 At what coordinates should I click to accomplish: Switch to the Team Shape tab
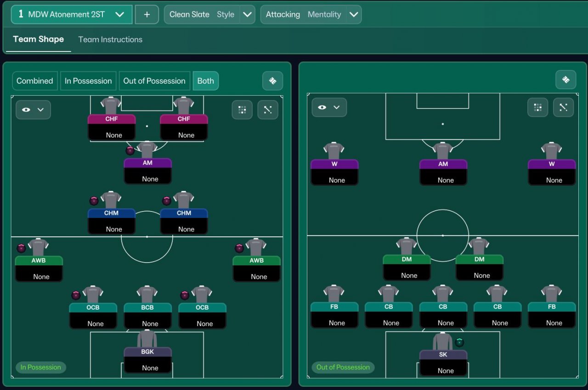pos(39,39)
